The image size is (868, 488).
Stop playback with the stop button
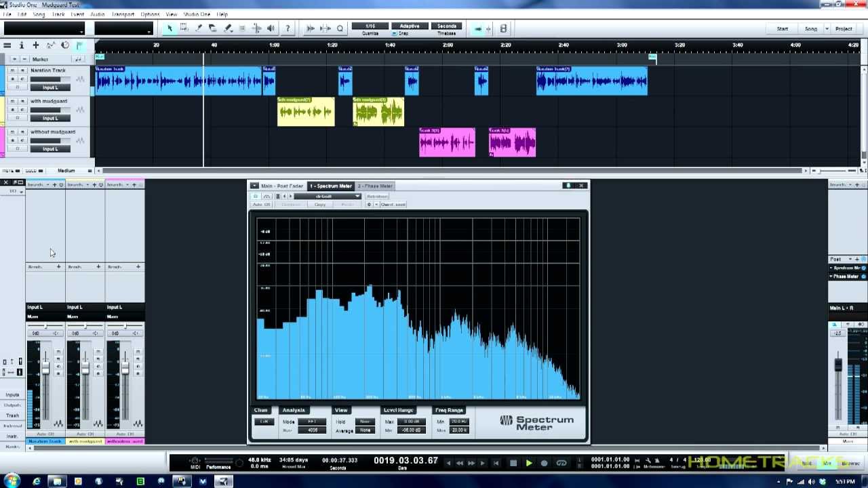513,464
